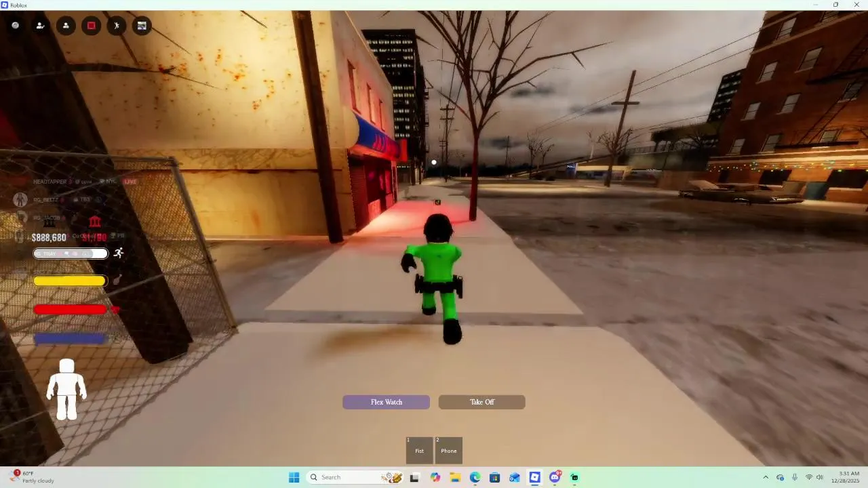The height and width of the screenshot is (488, 868).
Task: Open Copilot from the taskbar
Action: click(435, 477)
